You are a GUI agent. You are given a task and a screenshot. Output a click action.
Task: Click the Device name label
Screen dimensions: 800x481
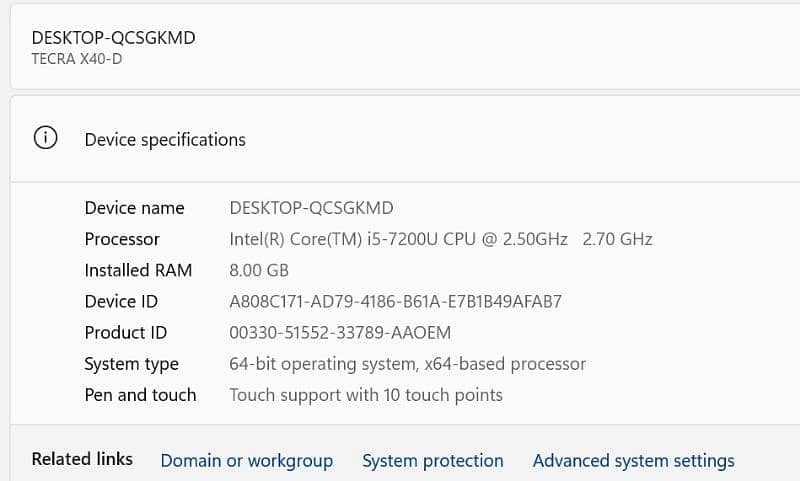click(x=134, y=208)
